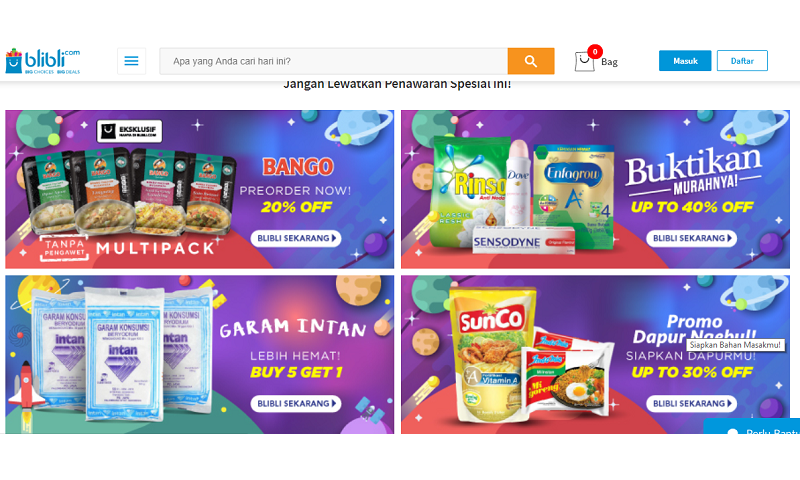This screenshot has height=480, width=800.
Task: Open the hamburger category menu
Action: click(131, 61)
